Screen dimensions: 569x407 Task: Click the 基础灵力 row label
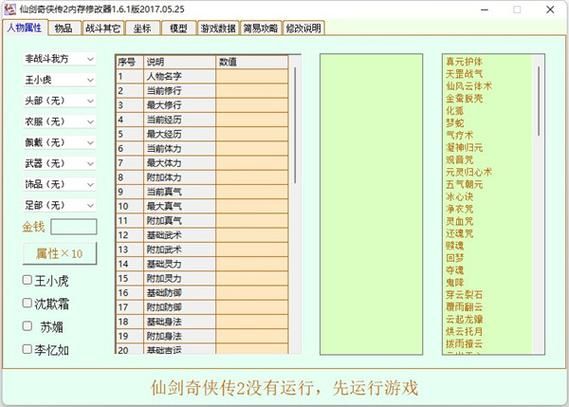click(x=164, y=264)
